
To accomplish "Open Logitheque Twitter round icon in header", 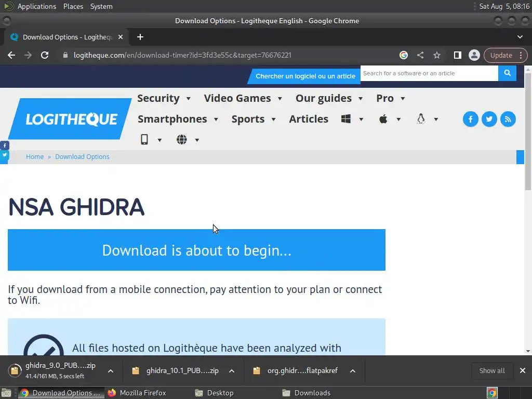I will (489, 119).
